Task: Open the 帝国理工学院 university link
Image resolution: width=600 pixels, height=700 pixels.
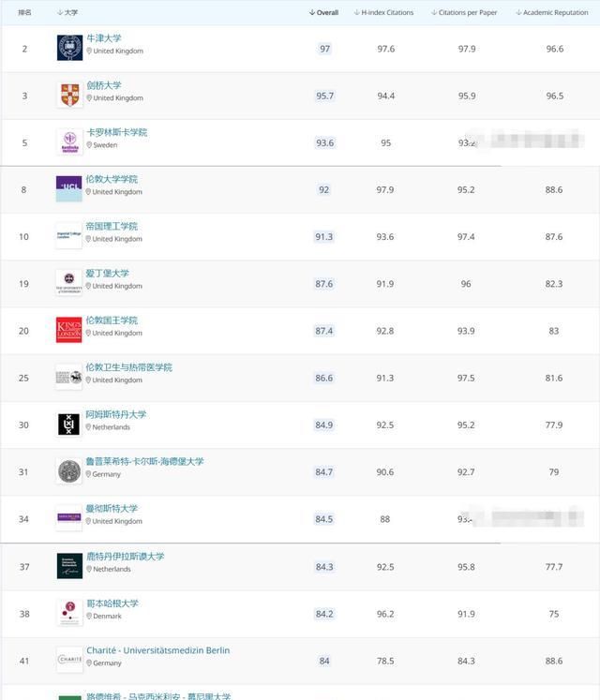Action: coord(112,227)
